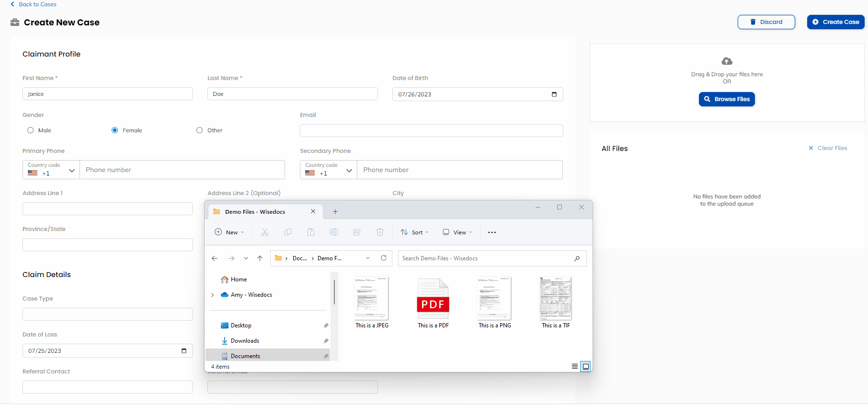The image size is (868, 406).
Task: Select the Male gender radio button
Action: [x=31, y=130]
